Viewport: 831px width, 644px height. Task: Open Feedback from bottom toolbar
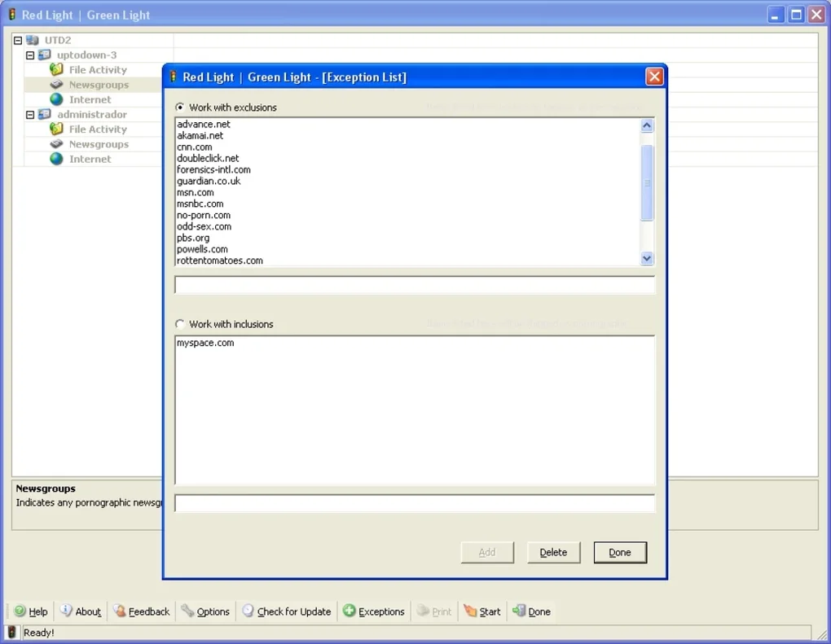click(149, 611)
